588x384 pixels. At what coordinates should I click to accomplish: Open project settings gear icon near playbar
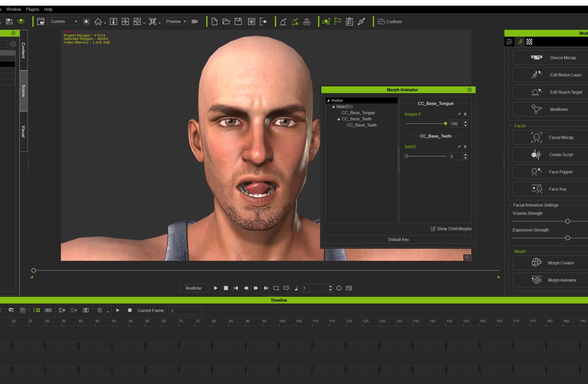click(339, 288)
